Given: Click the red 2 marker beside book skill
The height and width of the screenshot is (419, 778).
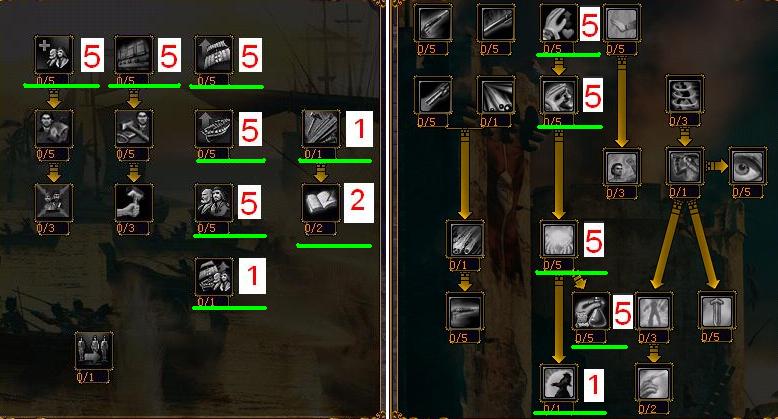Looking at the screenshot, I should pos(358,203).
